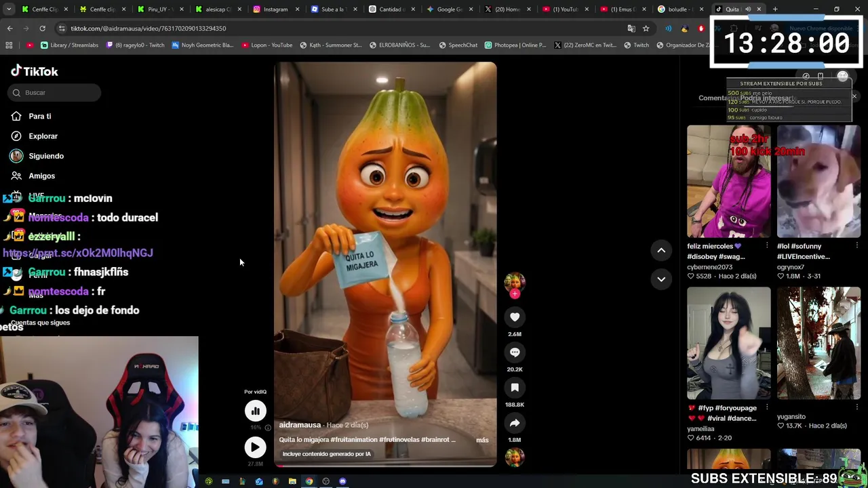
Task: Click the TikTok logo
Action: coord(35,71)
